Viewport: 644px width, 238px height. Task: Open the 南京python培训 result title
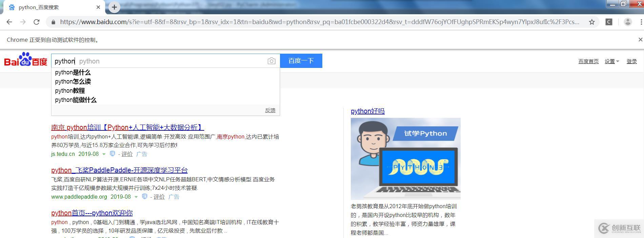[127, 127]
